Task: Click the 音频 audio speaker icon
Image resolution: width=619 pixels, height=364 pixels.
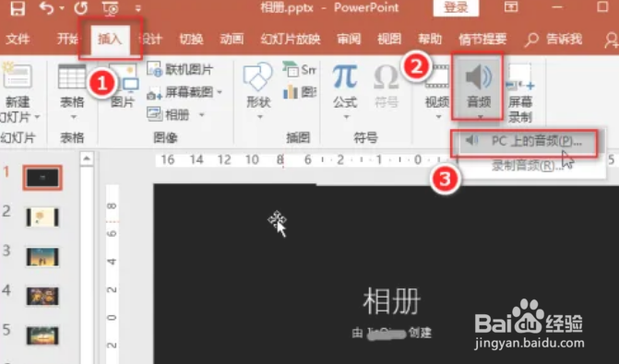Action: pos(479,76)
